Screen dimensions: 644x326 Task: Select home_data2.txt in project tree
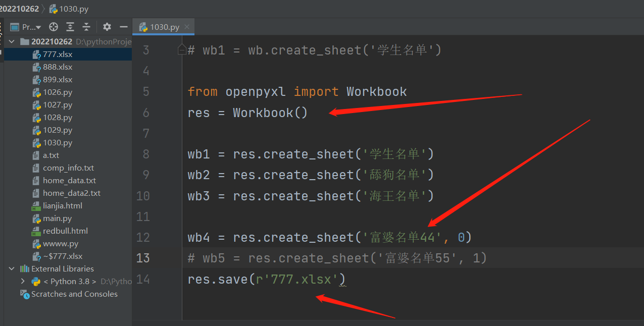[72, 193]
